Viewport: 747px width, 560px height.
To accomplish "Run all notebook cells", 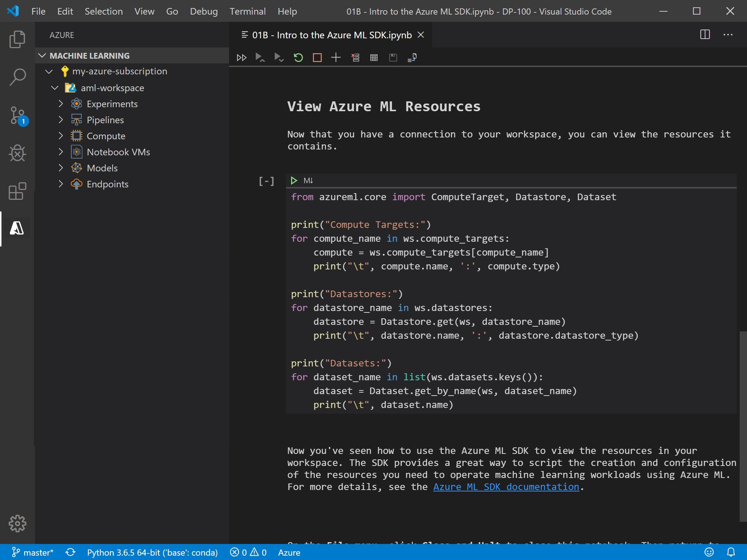I will 241,58.
